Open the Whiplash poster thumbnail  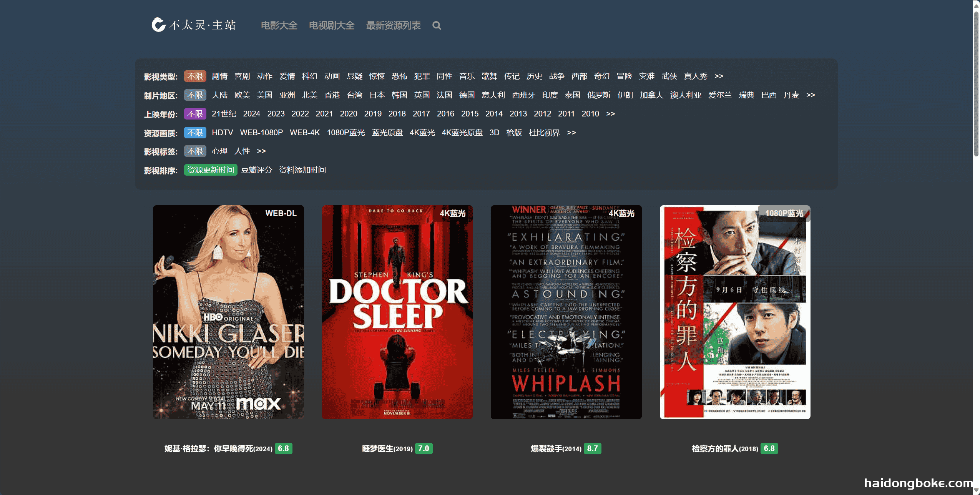(x=566, y=312)
